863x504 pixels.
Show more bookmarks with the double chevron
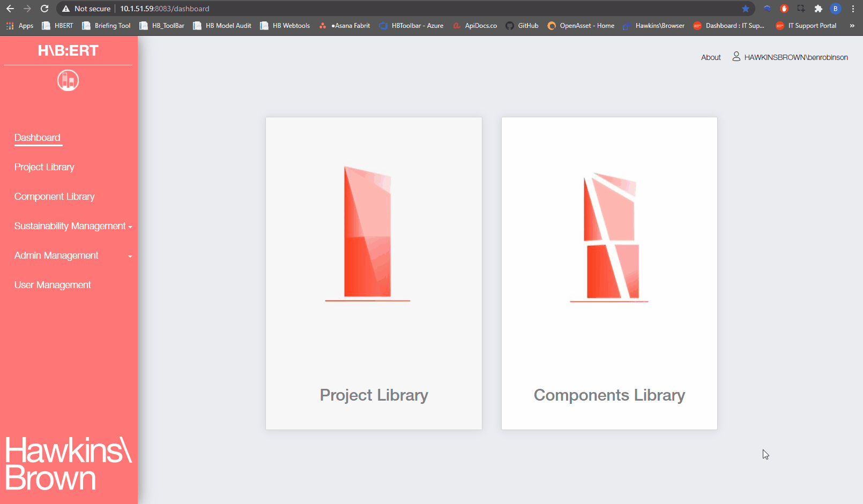[x=852, y=26]
